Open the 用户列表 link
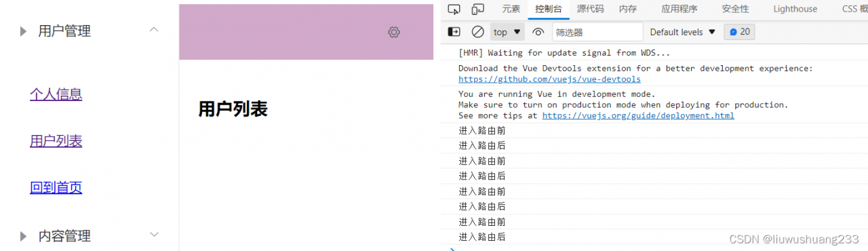Image resolution: width=868 pixels, height=251 pixels. pos(56,141)
